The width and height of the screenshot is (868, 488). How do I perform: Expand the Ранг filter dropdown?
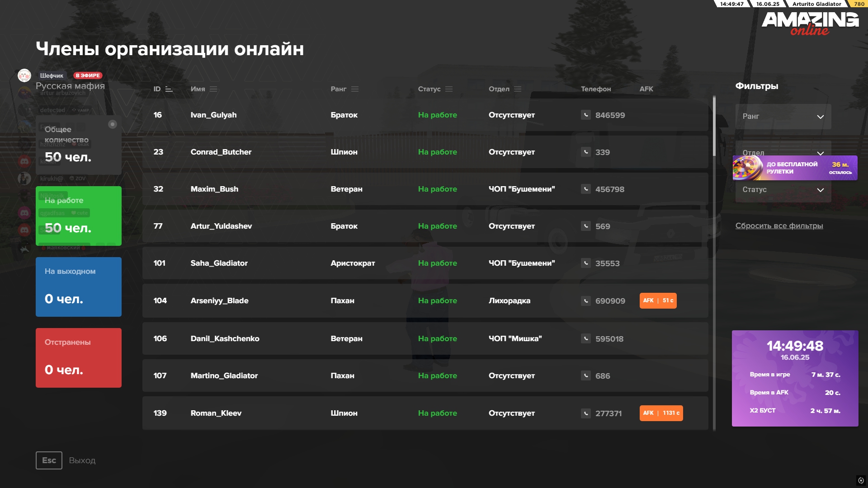783,117
